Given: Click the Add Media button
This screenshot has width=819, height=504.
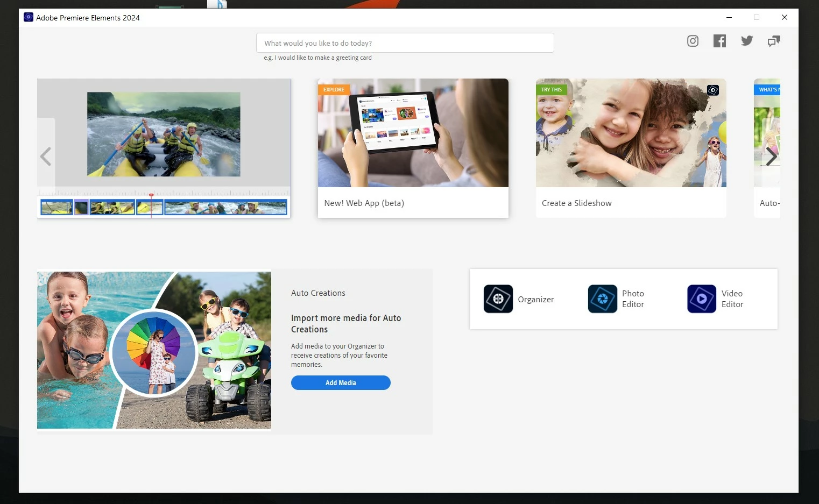Looking at the screenshot, I should tap(341, 382).
